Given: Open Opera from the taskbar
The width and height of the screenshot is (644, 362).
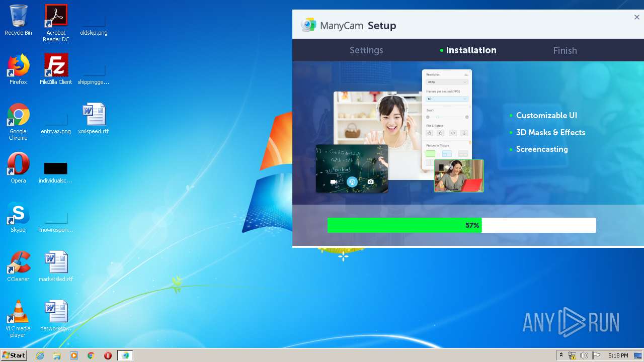Looking at the screenshot, I should (108, 355).
